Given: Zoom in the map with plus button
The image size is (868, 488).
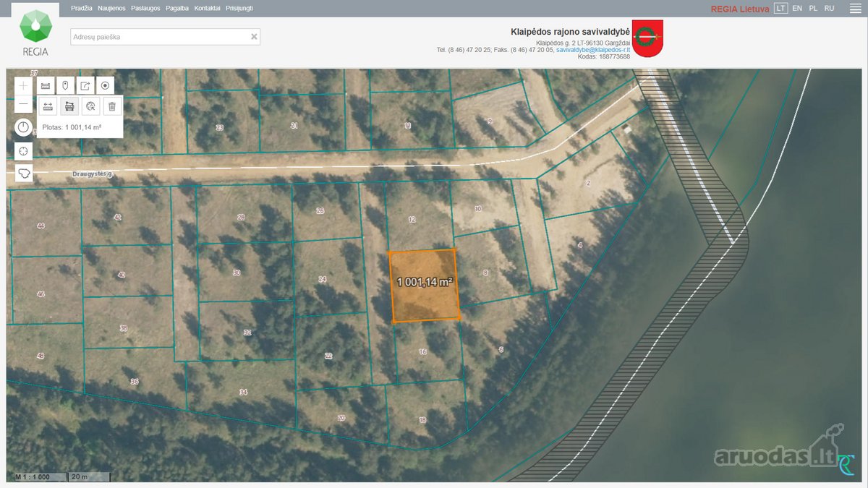Looking at the screenshot, I should click(x=24, y=85).
